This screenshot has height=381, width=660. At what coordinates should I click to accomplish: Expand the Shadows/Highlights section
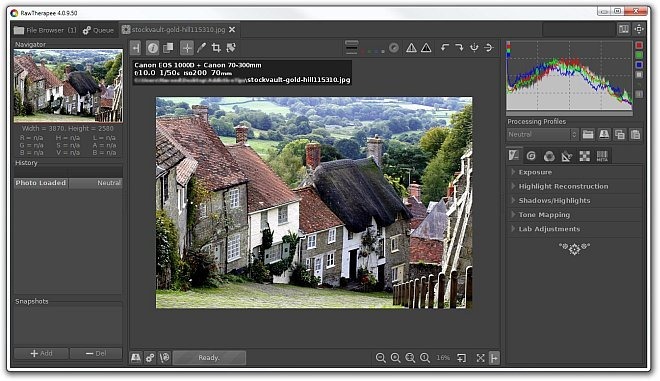coord(574,201)
